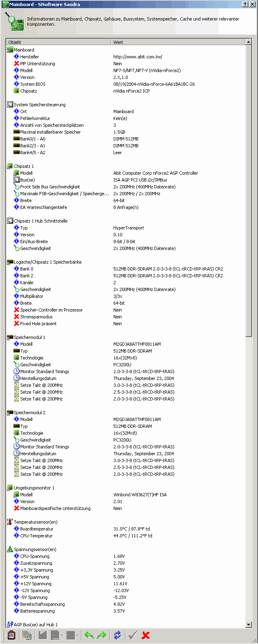Select the Zusatzspannung row

coord(125,563)
